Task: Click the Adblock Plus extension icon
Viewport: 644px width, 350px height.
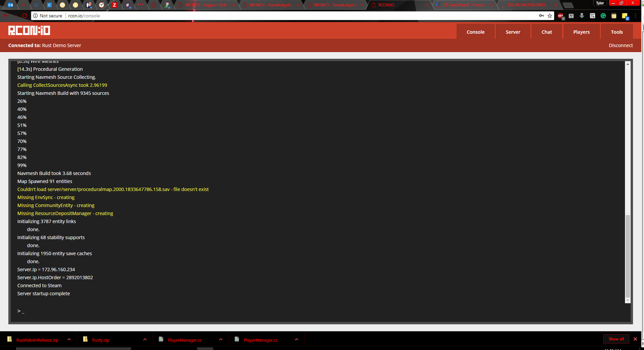Action: [x=561, y=16]
